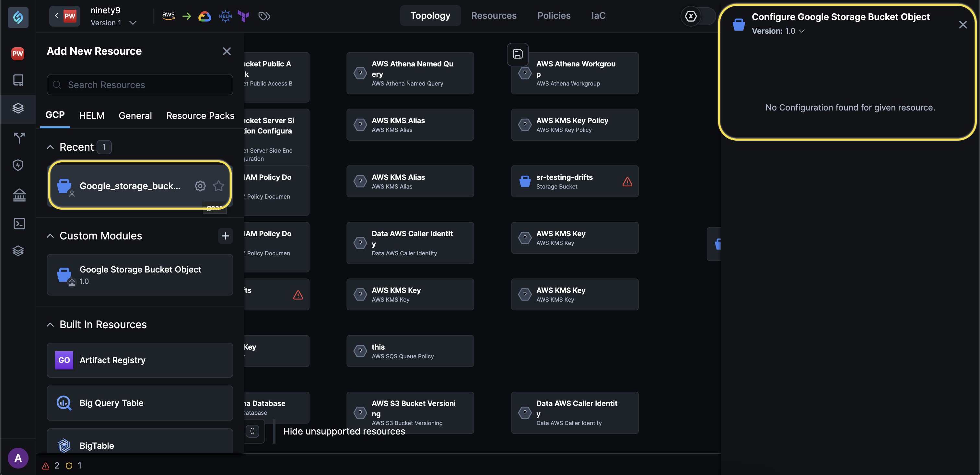
Task: Click the Google Cloud icon in header
Action: click(205, 16)
